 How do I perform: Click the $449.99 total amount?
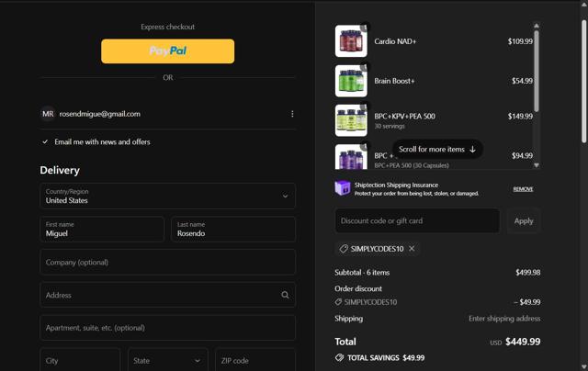523,342
